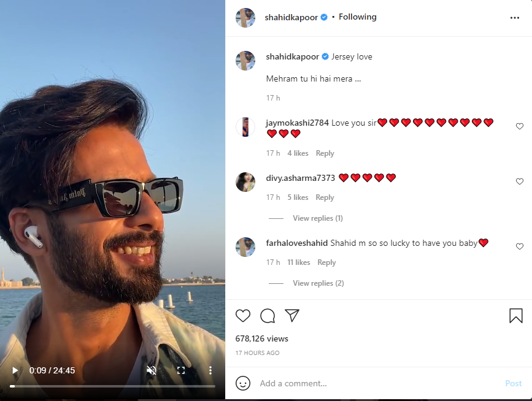Image resolution: width=532 pixels, height=401 pixels.
Task: Click the Following button in post header
Action: pos(358,17)
